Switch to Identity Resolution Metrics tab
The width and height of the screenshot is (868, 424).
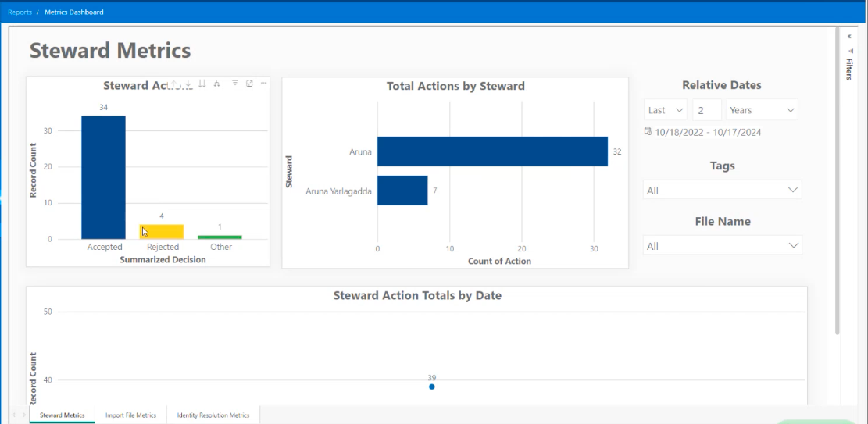point(213,415)
